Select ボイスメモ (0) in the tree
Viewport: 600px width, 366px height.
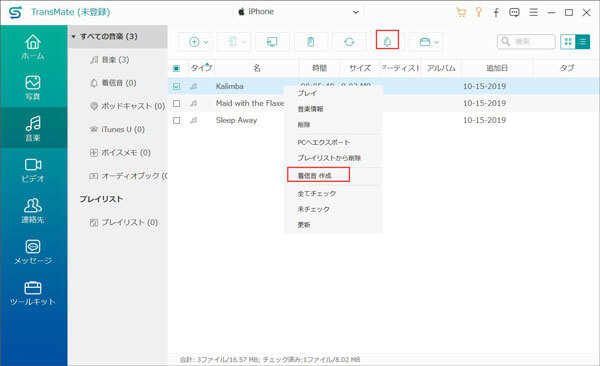(x=120, y=152)
